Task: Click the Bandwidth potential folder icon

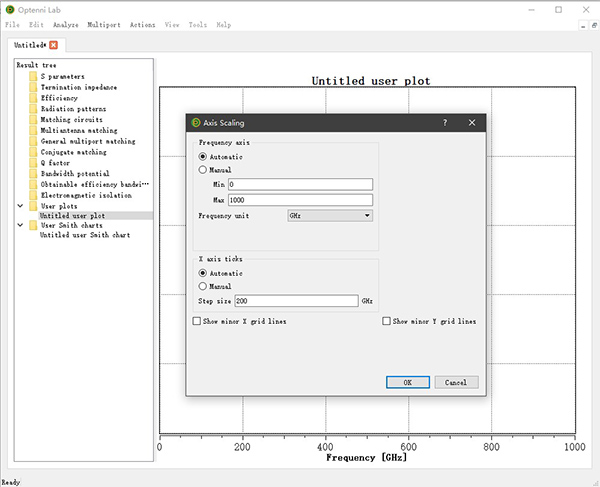Action: click(33, 174)
